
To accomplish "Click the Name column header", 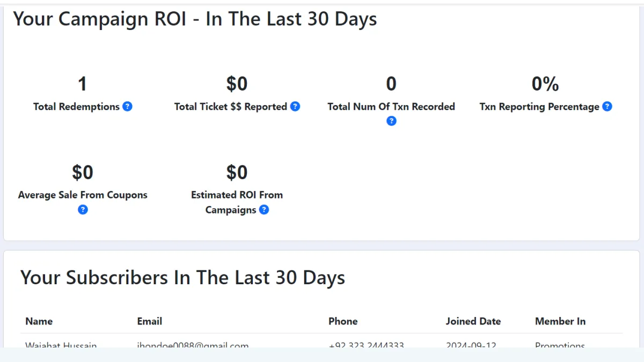I will [x=39, y=321].
